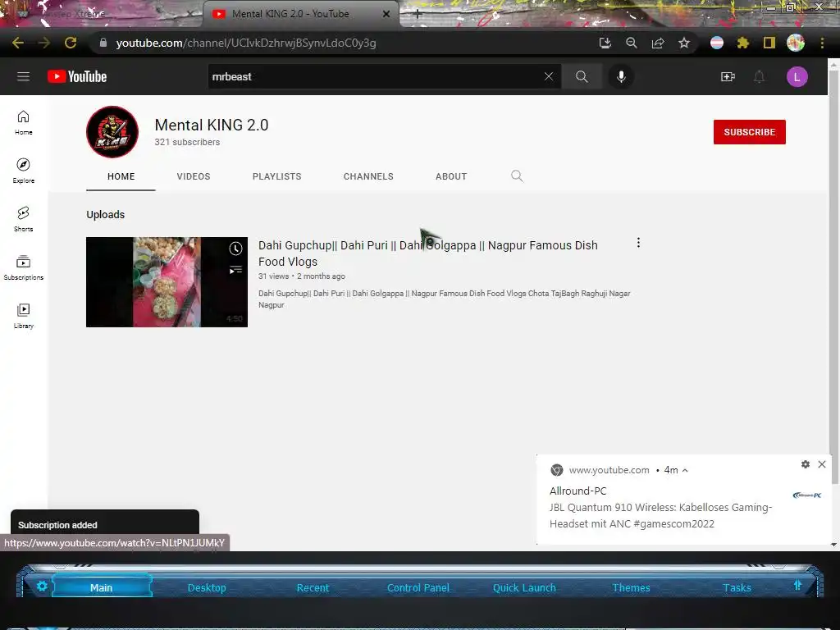Open the browser zoom magnifier icon

(631, 43)
